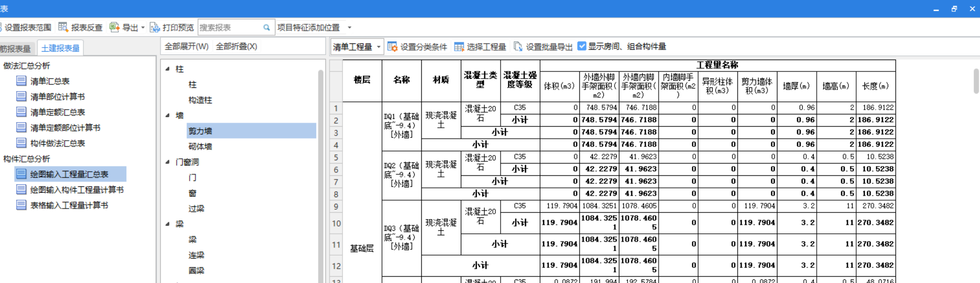
Task: Toggle 显示房间、组合构件量 checkbox
Action: point(582,46)
